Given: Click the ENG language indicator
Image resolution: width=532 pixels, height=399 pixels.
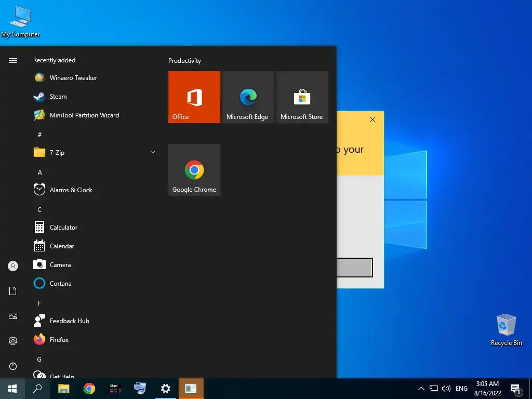Looking at the screenshot, I should point(461,389).
